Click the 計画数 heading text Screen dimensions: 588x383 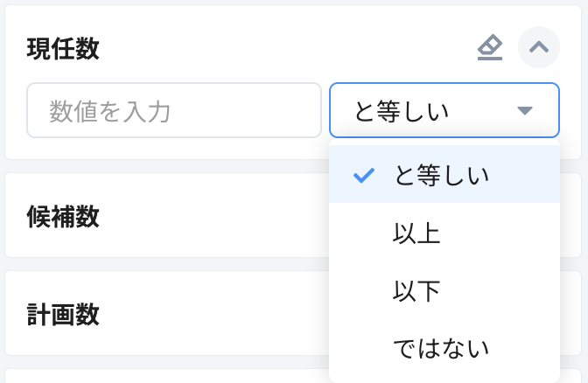click(x=63, y=313)
